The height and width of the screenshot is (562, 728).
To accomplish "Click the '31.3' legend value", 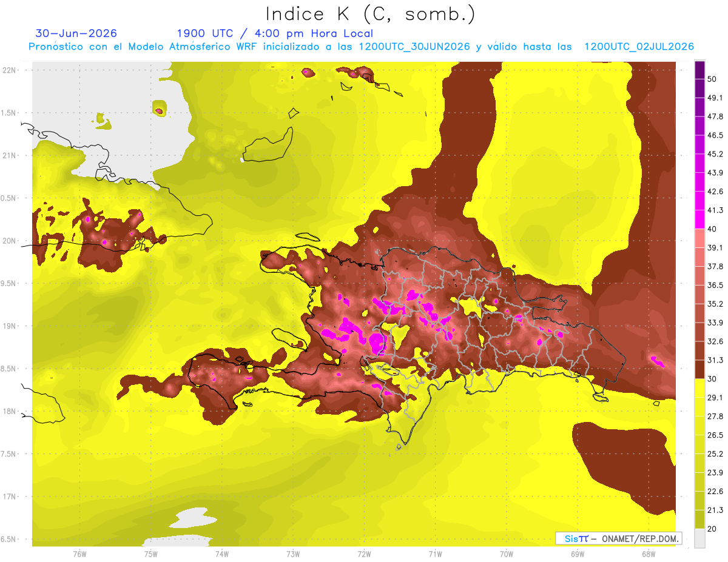I will 715,360.
